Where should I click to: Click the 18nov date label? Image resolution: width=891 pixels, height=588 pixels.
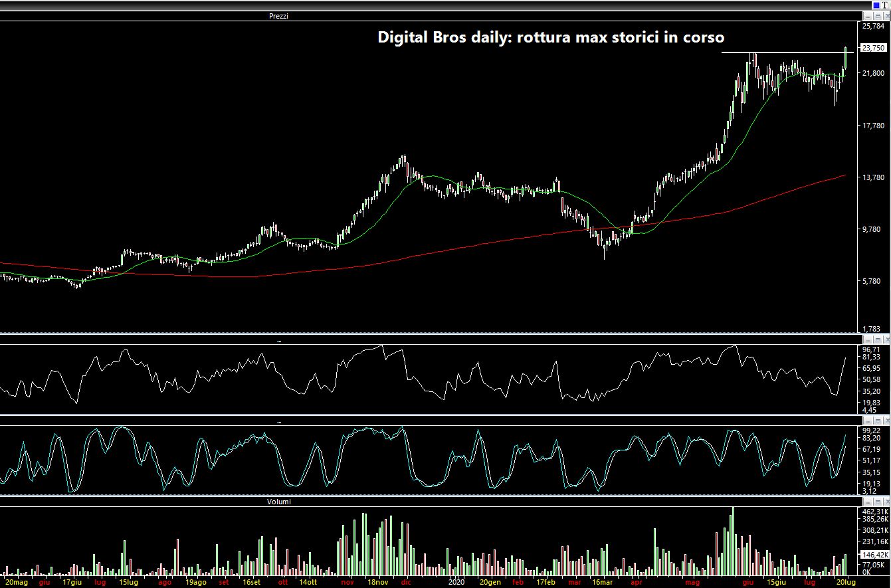[377, 582]
